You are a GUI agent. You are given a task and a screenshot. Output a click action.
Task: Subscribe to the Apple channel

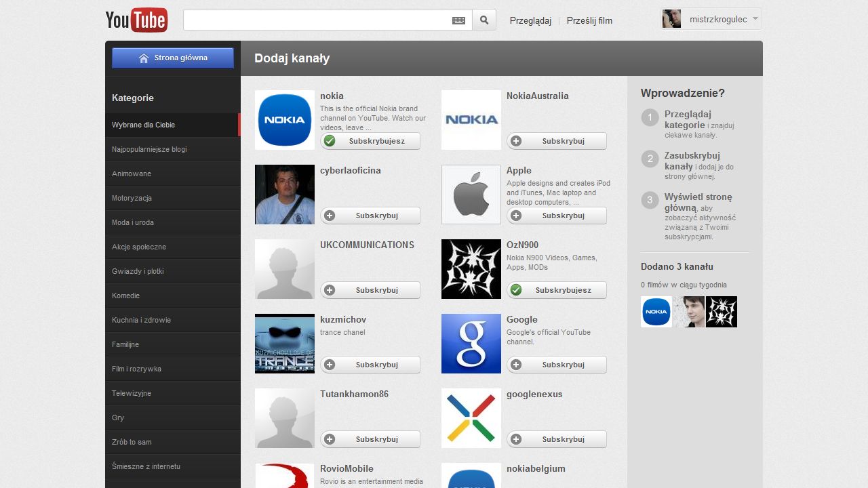click(x=557, y=216)
